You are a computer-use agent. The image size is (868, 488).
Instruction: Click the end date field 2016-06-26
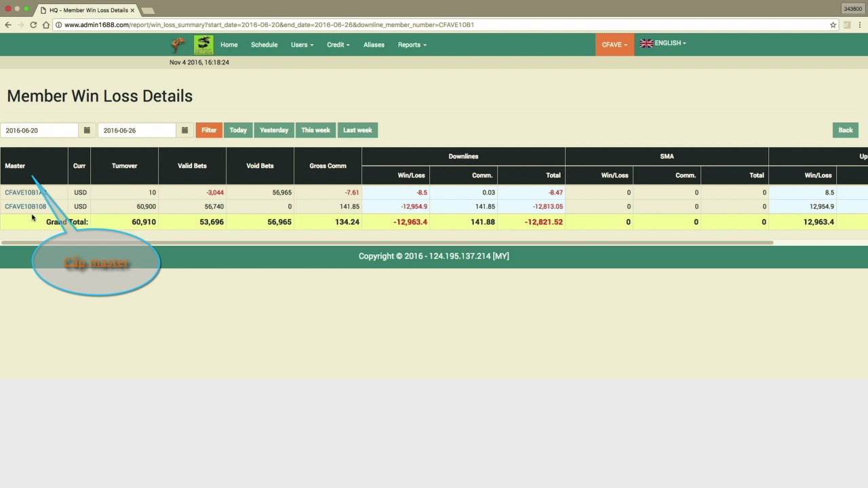pos(138,130)
